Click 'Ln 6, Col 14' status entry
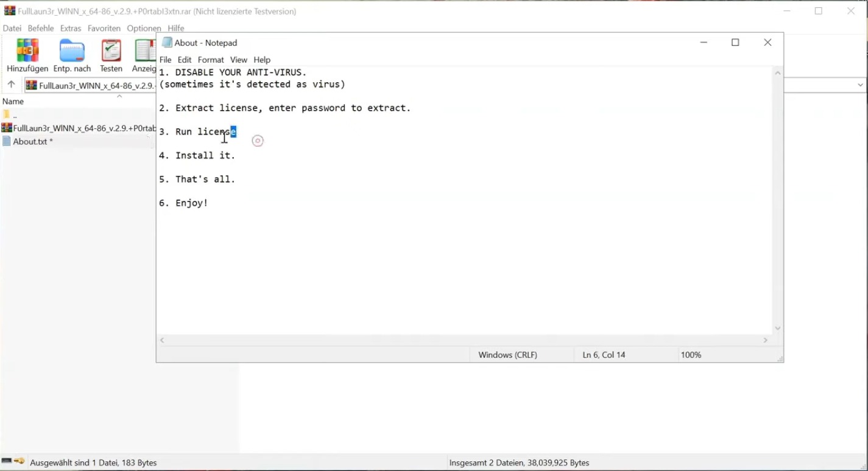Screen dimensions: 868x471 [604, 355]
